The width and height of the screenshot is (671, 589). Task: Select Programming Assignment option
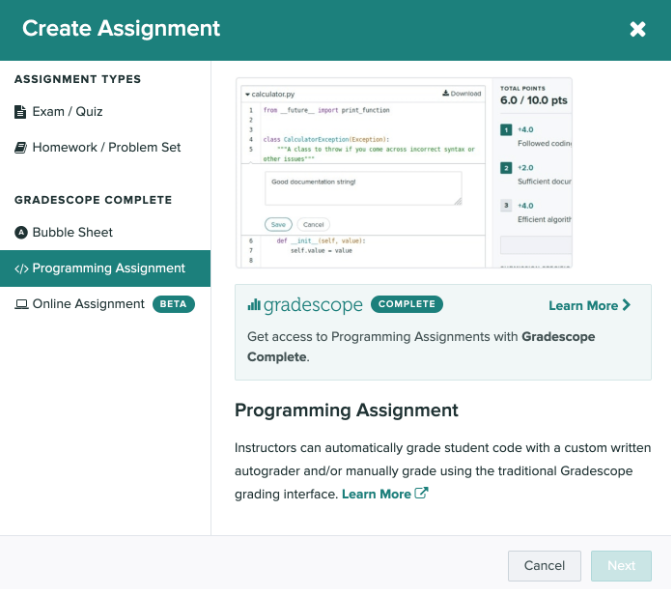click(x=105, y=268)
